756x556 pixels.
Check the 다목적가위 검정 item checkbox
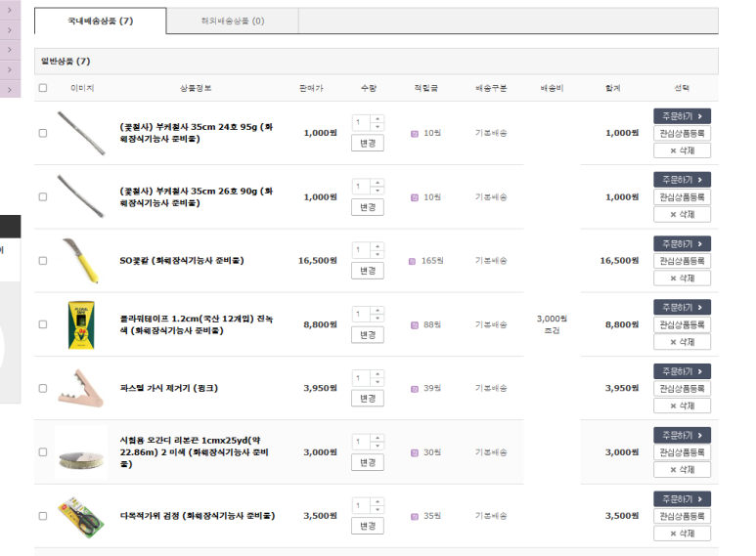(43, 516)
